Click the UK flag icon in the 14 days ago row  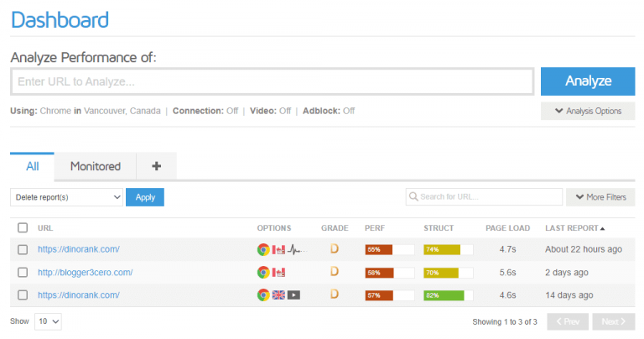pos(278,295)
